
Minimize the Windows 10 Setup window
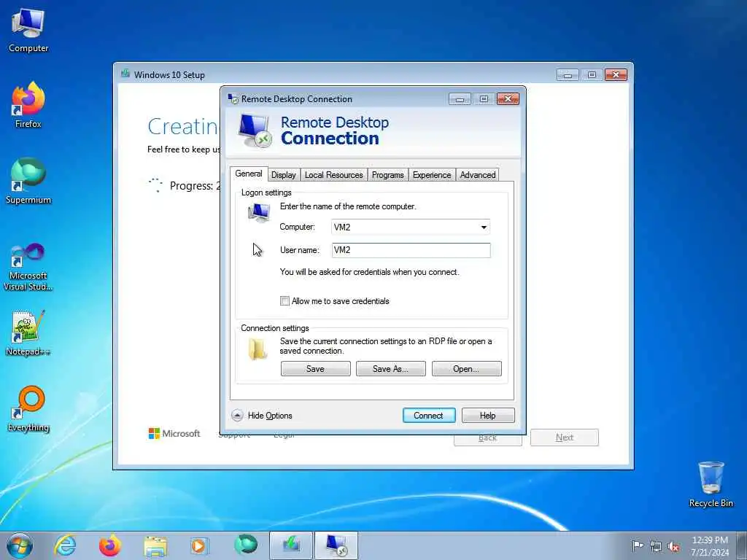click(x=568, y=75)
